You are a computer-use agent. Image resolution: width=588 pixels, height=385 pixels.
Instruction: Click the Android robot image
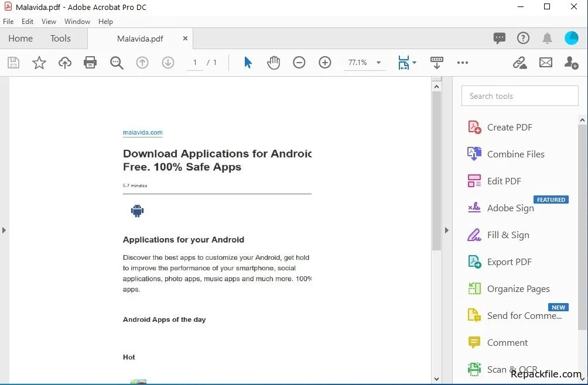tap(137, 211)
